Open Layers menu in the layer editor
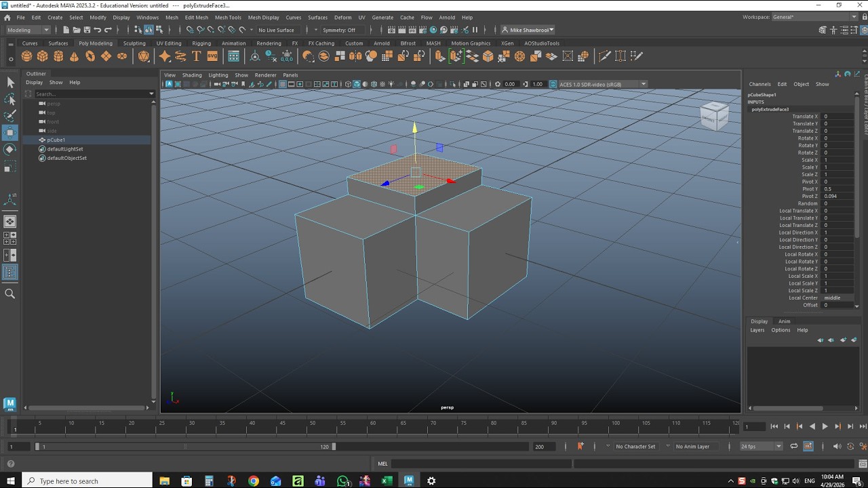868x488 pixels. [757, 330]
